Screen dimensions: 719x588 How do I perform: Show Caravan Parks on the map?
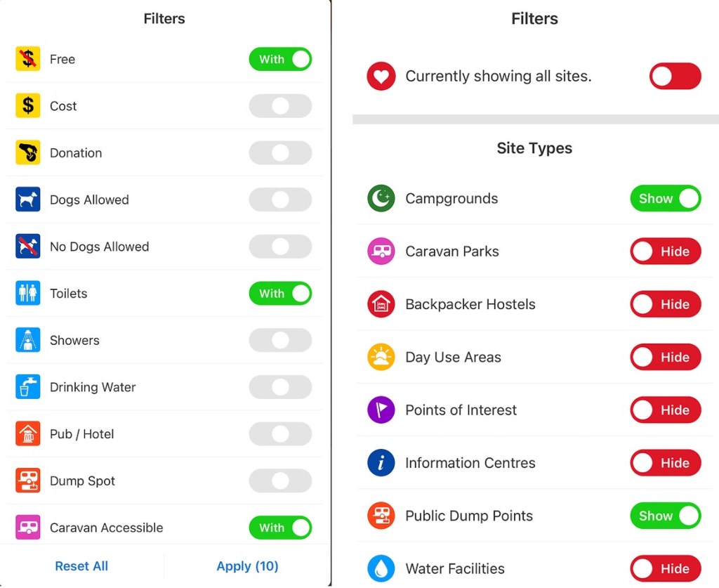click(x=665, y=251)
